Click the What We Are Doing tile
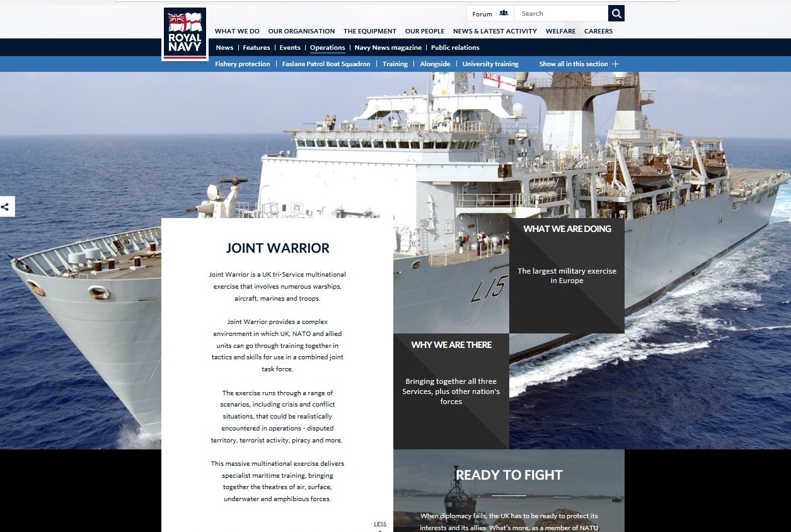The width and height of the screenshot is (791, 532). tap(567, 275)
